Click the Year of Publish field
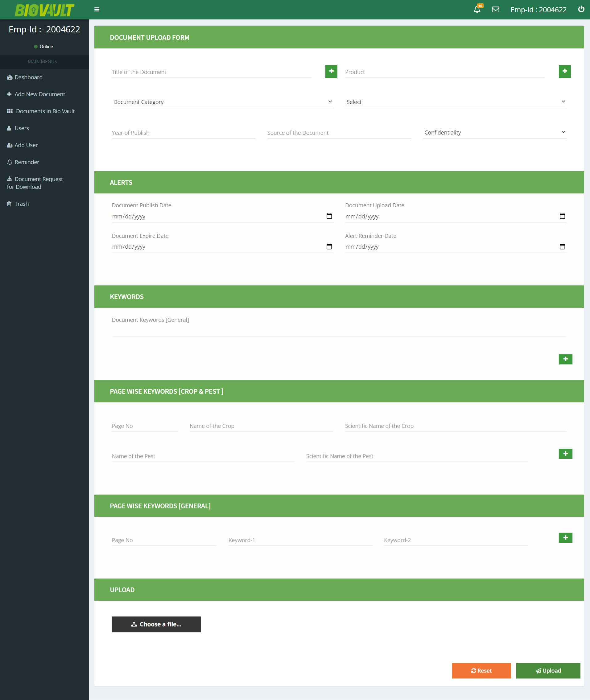This screenshot has height=700, width=590. coord(183,133)
